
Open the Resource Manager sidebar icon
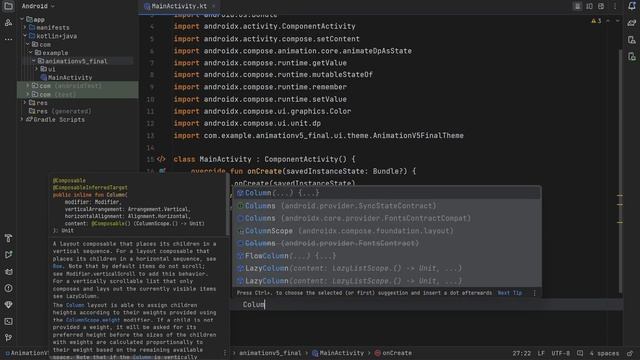point(8,23)
